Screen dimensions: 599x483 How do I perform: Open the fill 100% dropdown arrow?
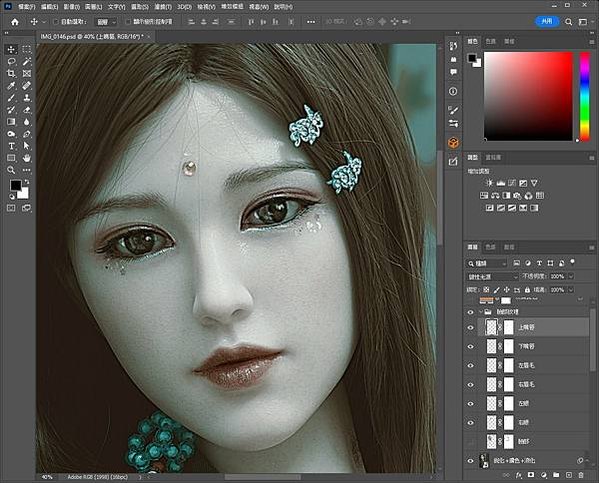[x=571, y=290]
